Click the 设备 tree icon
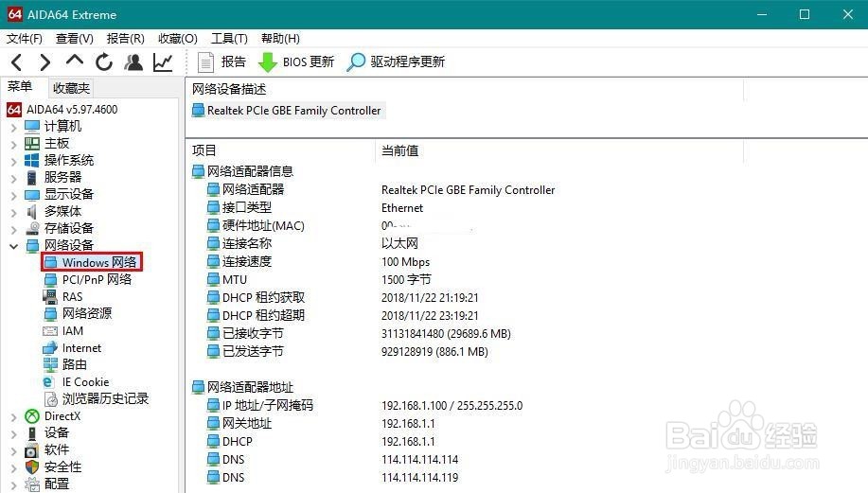This screenshot has width=868, height=493. pyautogui.click(x=32, y=433)
